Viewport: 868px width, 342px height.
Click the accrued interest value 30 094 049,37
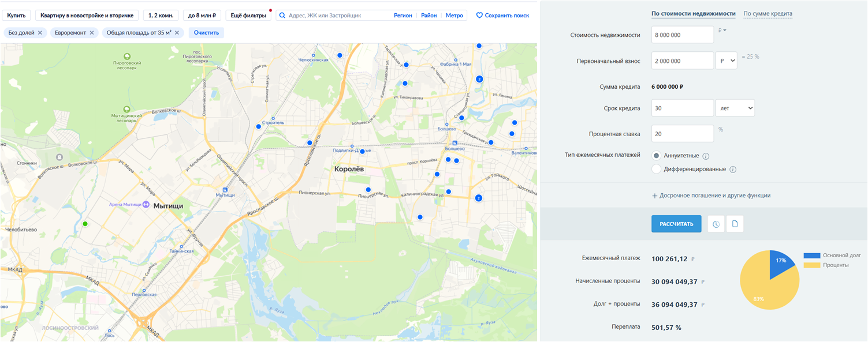[x=674, y=282]
